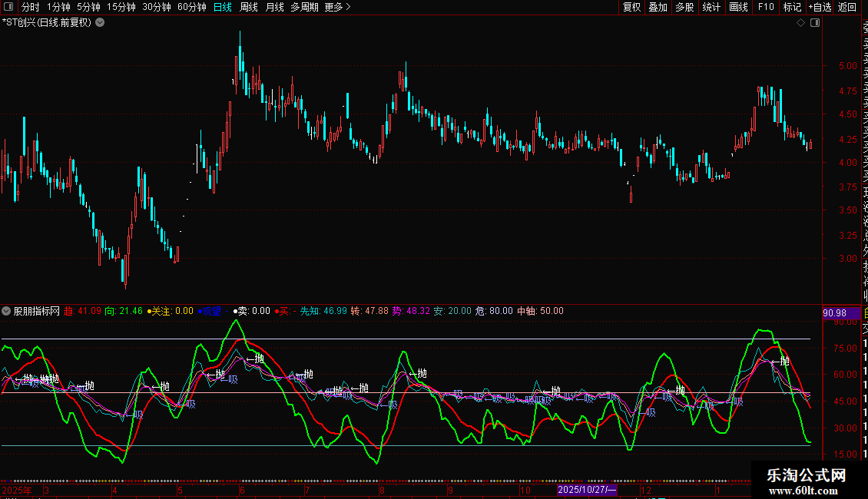Click the 2025/10/27 date marker on timeline
Viewport: 868px width, 499px height.
click(587, 489)
